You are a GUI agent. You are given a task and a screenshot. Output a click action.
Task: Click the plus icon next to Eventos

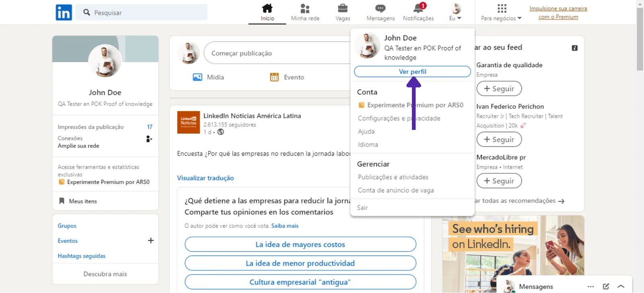click(151, 241)
